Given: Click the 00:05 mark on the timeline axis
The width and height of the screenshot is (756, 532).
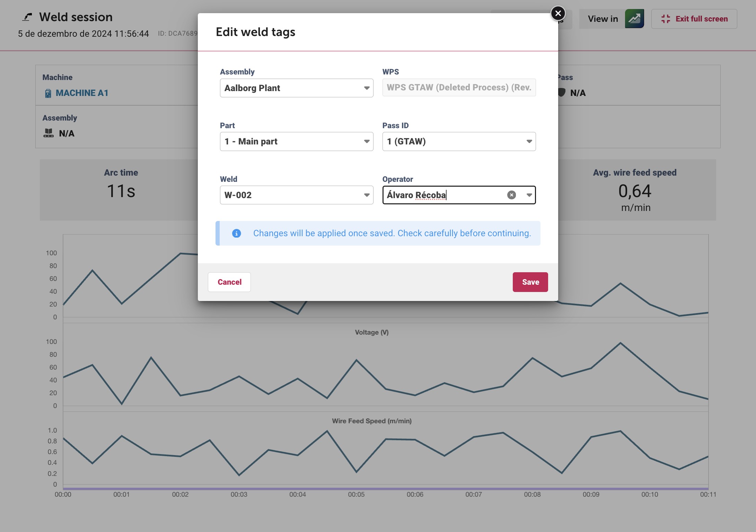Looking at the screenshot, I should click(356, 494).
